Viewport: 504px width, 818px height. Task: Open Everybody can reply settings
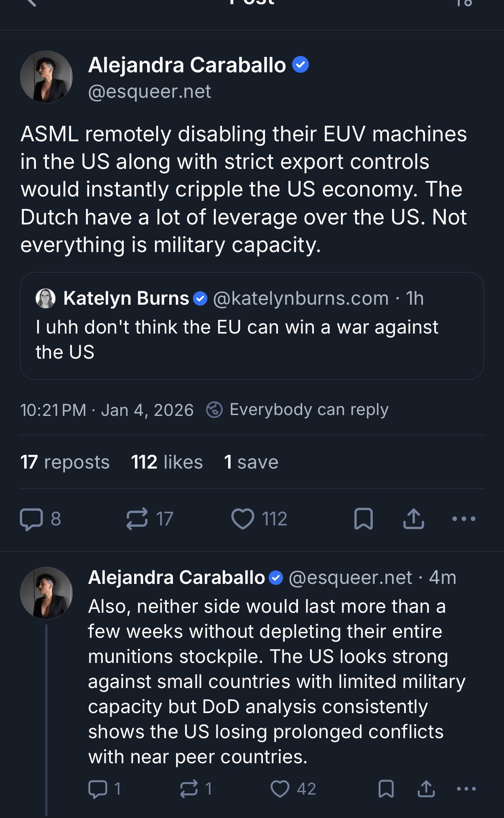pos(309,410)
